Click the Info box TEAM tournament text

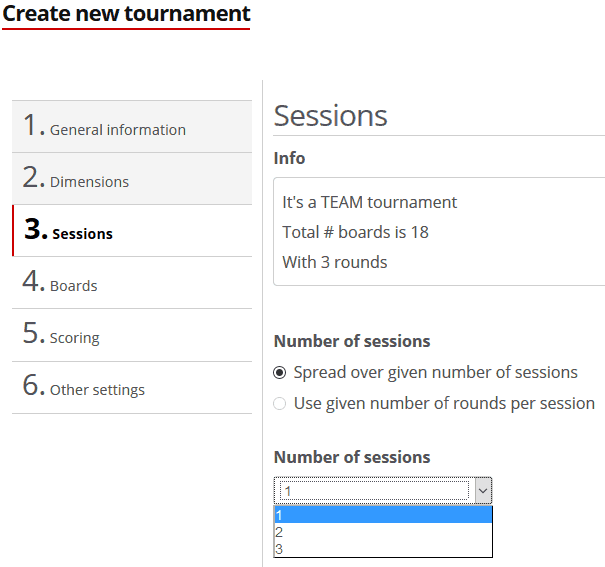pos(369,202)
